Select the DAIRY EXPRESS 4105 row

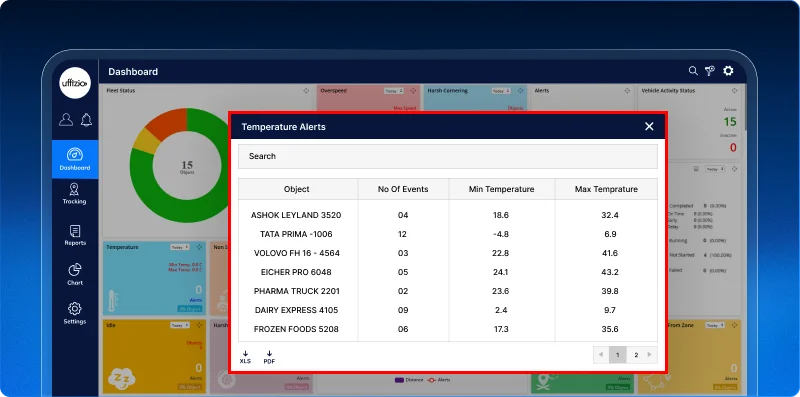tap(447, 310)
